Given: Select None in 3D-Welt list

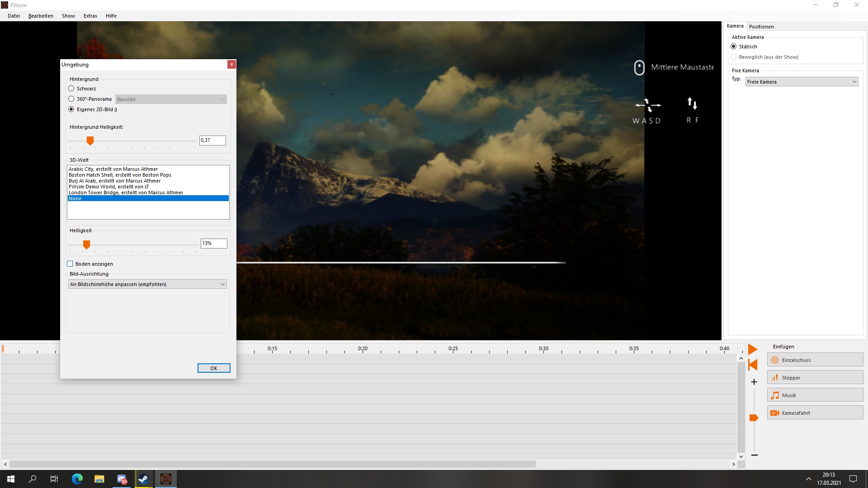Looking at the screenshot, I should [148, 198].
